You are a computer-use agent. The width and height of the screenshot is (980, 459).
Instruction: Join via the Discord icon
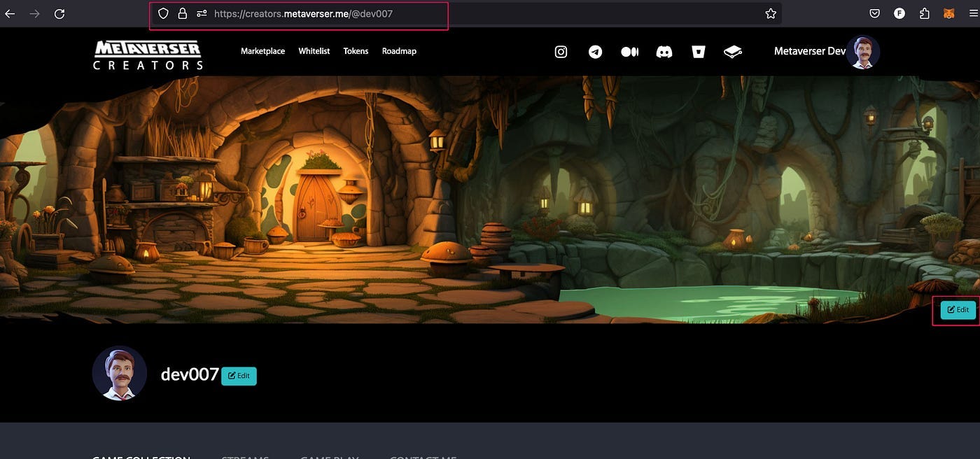tap(664, 52)
